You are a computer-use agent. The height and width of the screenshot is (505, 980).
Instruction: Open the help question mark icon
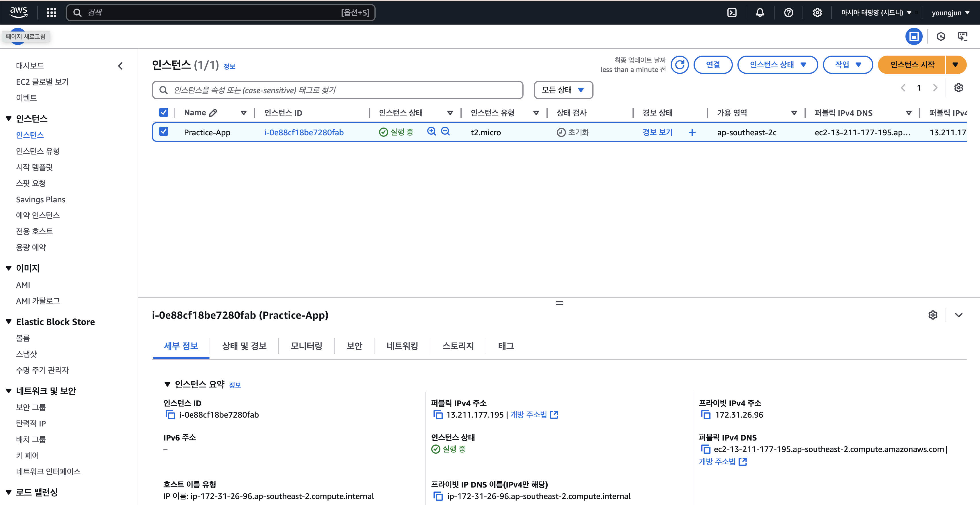[x=788, y=13]
